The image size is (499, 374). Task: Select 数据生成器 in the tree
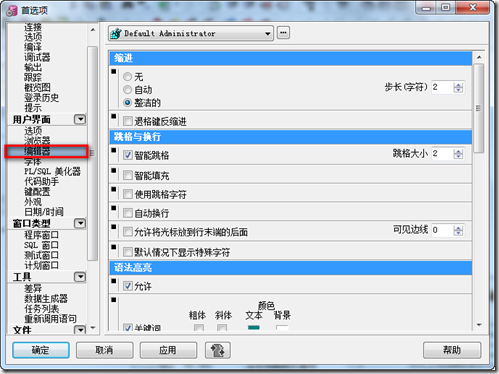coord(46,298)
